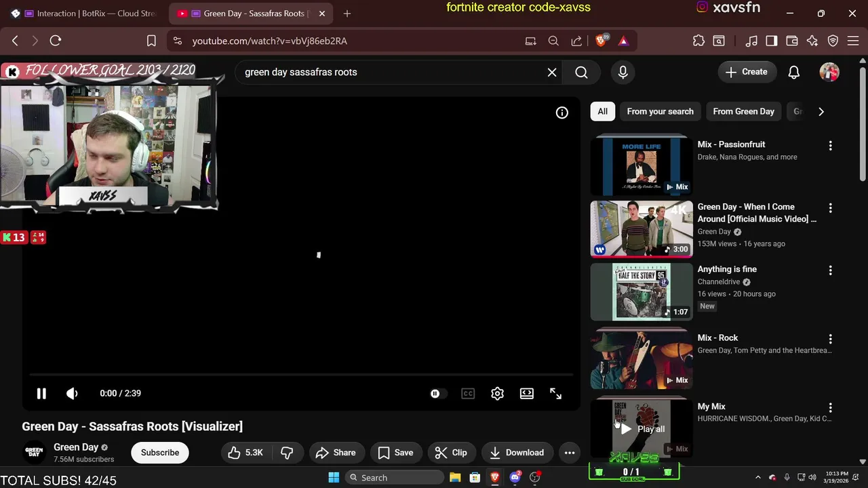Image resolution: width=868 pixels, height=488 pixels.
Task: Go back using browser back arrow
Action: 15,41
